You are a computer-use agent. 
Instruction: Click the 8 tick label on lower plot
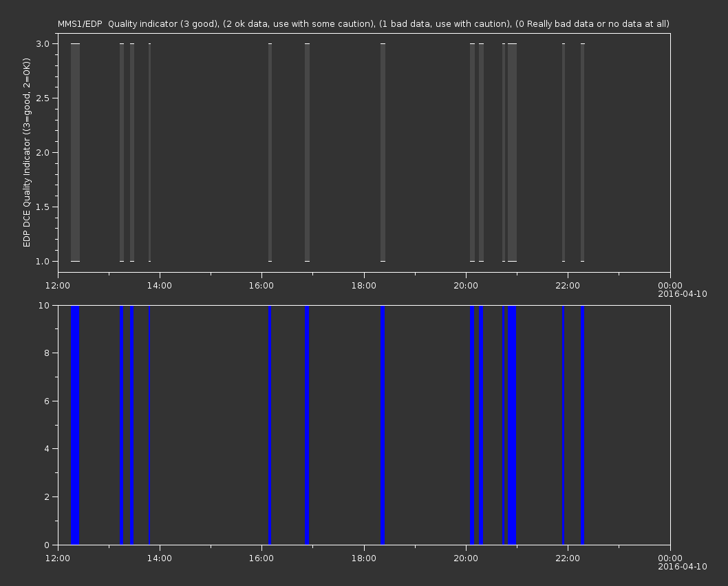[47, 353]
